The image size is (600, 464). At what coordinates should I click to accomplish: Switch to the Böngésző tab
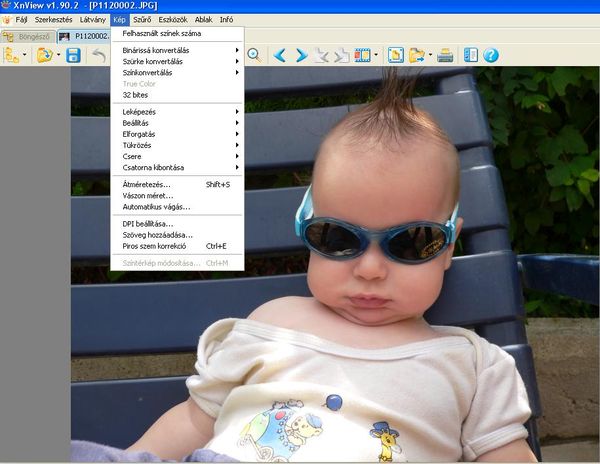point(27,36)
